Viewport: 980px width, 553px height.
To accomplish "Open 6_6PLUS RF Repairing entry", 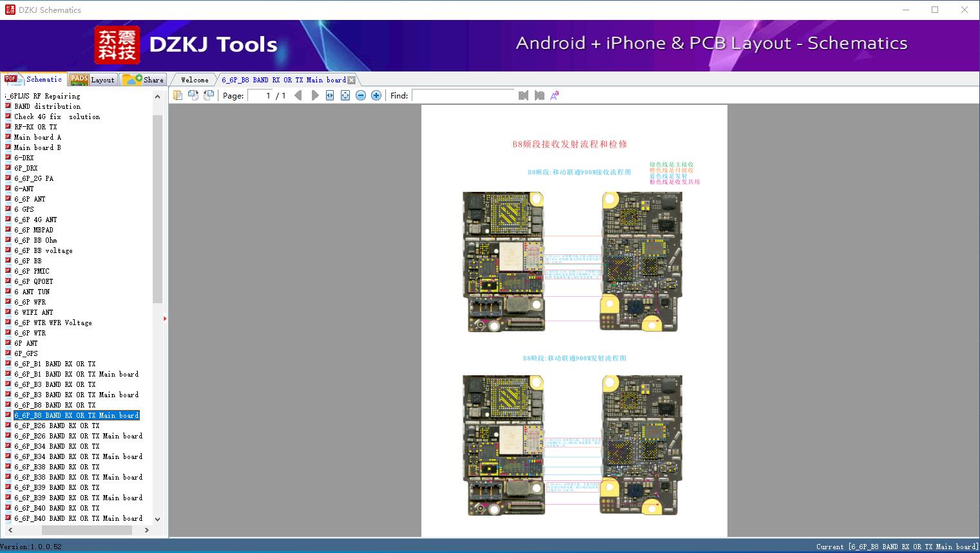I will 44,96.
